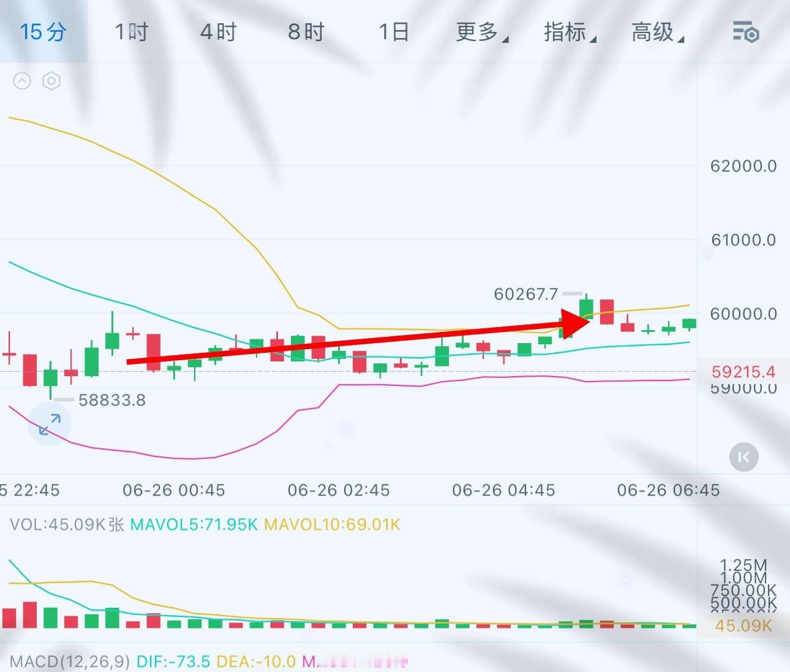Click the 62000.0 price axis label
This screenshot has width=790, height=672.
[x=743, y=166]
